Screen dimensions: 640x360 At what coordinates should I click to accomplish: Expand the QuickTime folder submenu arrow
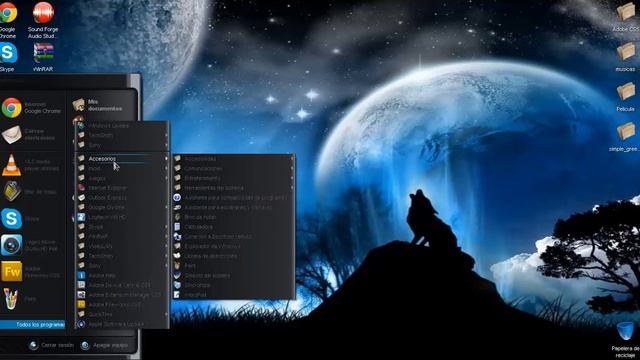click(166, 314)
